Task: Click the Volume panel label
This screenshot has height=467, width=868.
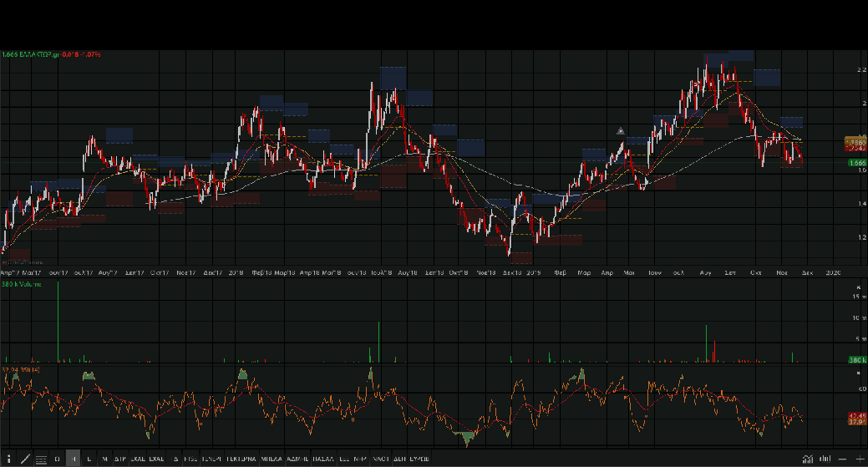Action: pos(23,283)
